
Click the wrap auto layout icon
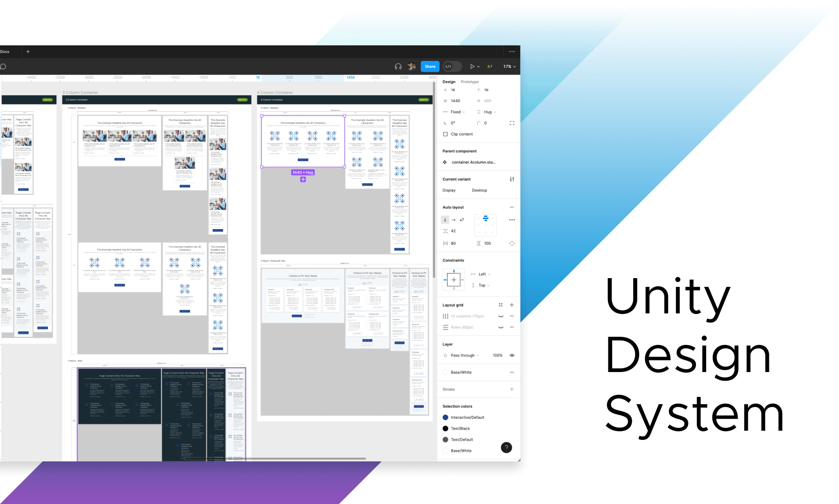[462, 219]
